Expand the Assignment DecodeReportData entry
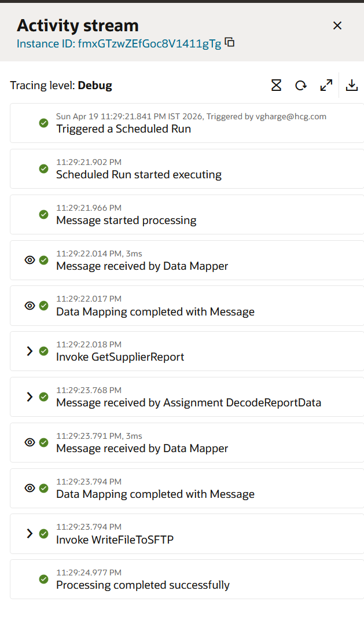 pos(30,397)
